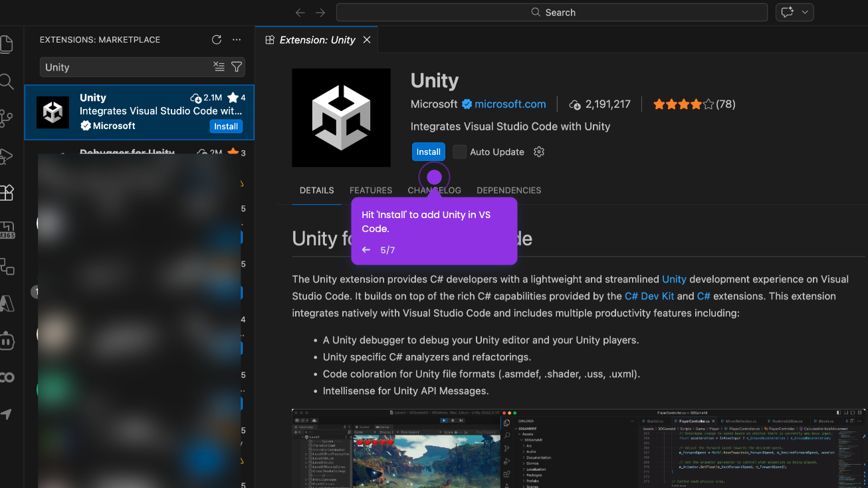This screenshot has width=868, height=488.
Task: Open the Extensions view more actions ellipsis
Action: 237,40
